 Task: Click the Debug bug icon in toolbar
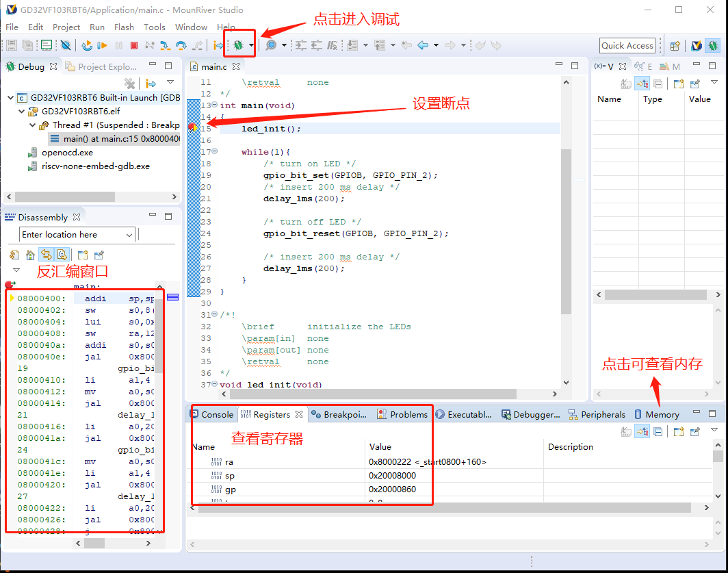coord(239,45)
